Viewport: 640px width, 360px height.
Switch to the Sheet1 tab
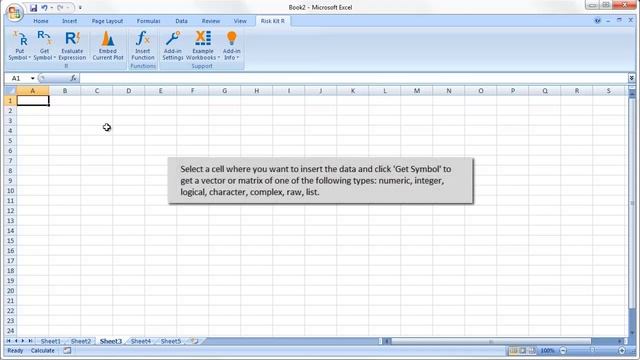[x=50, y=341]
